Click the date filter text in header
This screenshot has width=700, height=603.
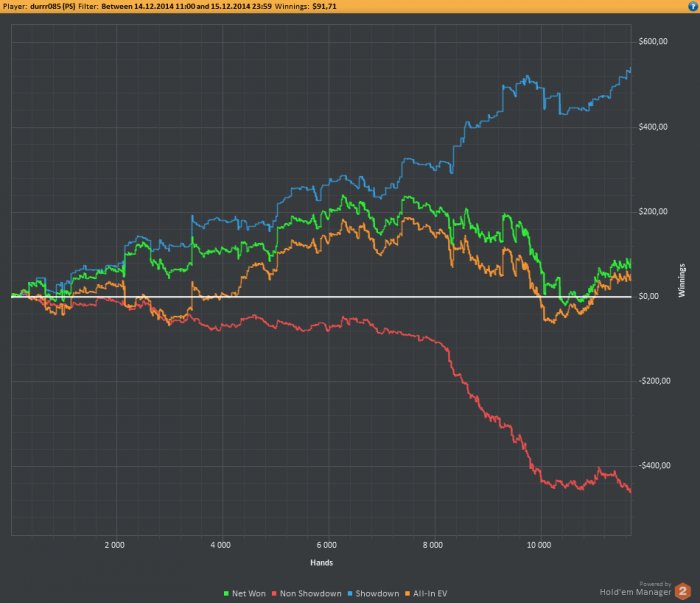(186, 6)
